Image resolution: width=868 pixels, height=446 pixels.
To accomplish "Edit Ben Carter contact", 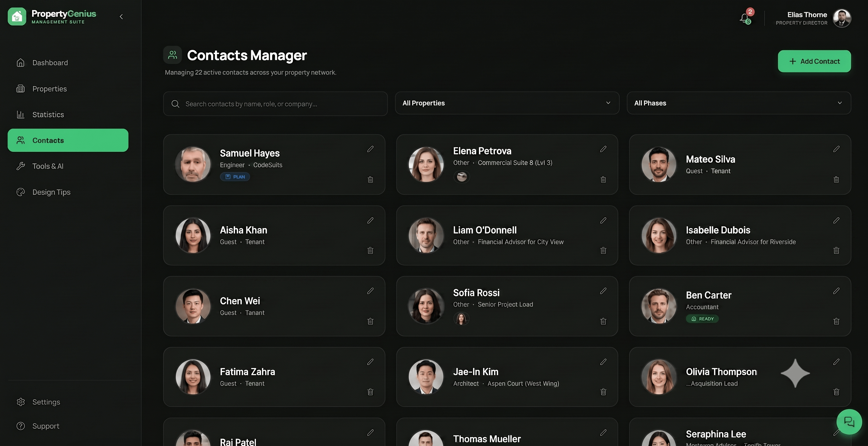I will 836,291.
